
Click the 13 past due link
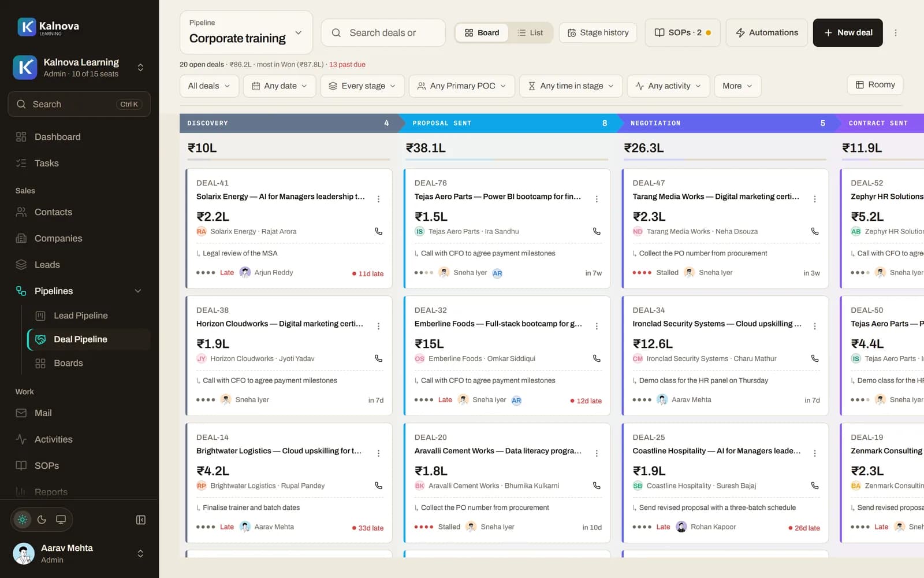click(347, 65)
